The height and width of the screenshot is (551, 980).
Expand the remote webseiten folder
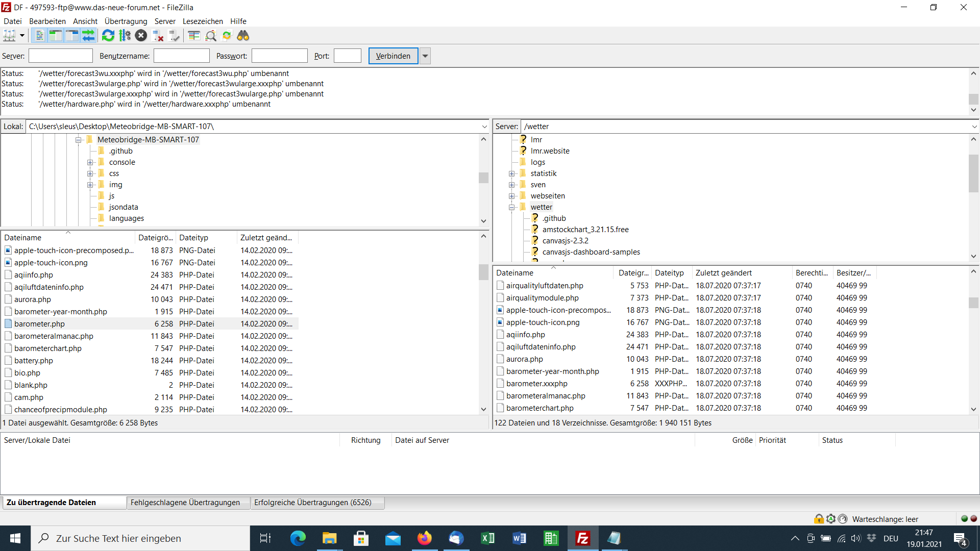512,196
